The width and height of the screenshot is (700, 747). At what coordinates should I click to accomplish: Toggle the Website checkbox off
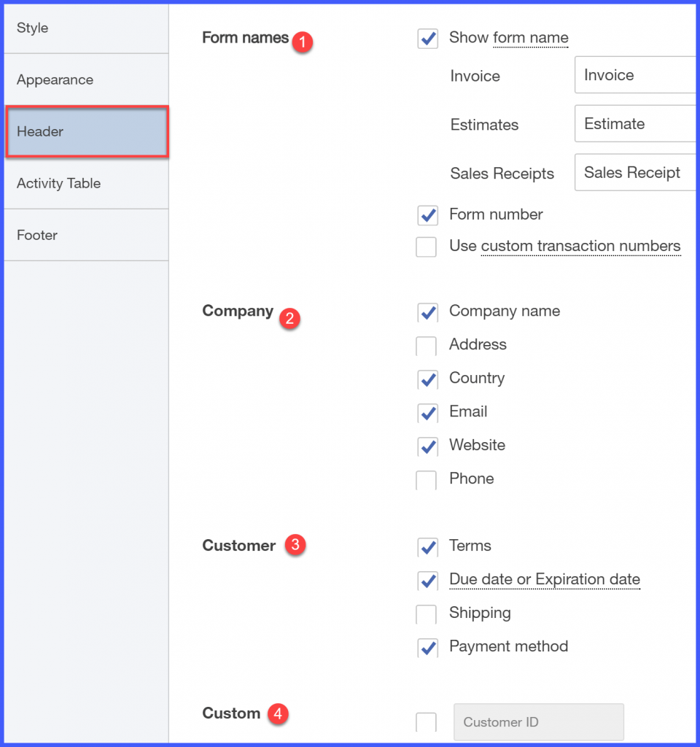point(427,446)
